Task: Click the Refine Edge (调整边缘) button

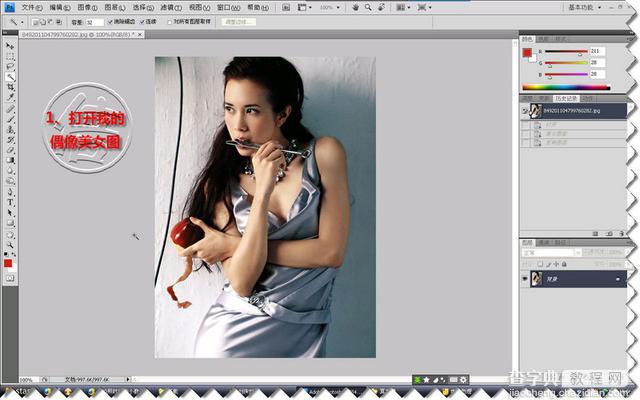Action: pyautogui.click(x=239, y=22)
